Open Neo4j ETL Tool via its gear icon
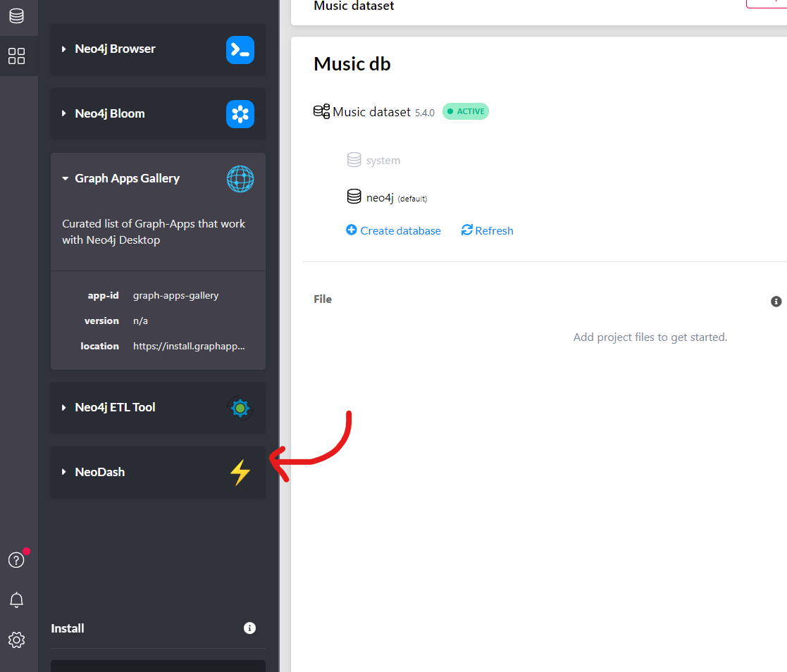The width and height of the screenshot is (787, 672). 240,408
